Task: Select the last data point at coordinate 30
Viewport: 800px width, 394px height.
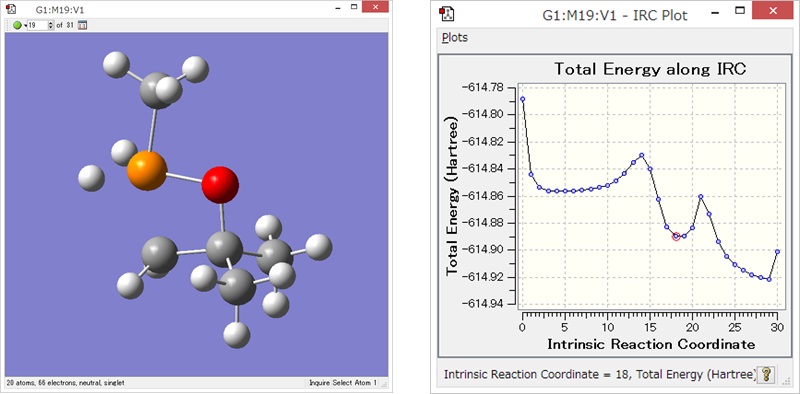Action: click(778, 252)
